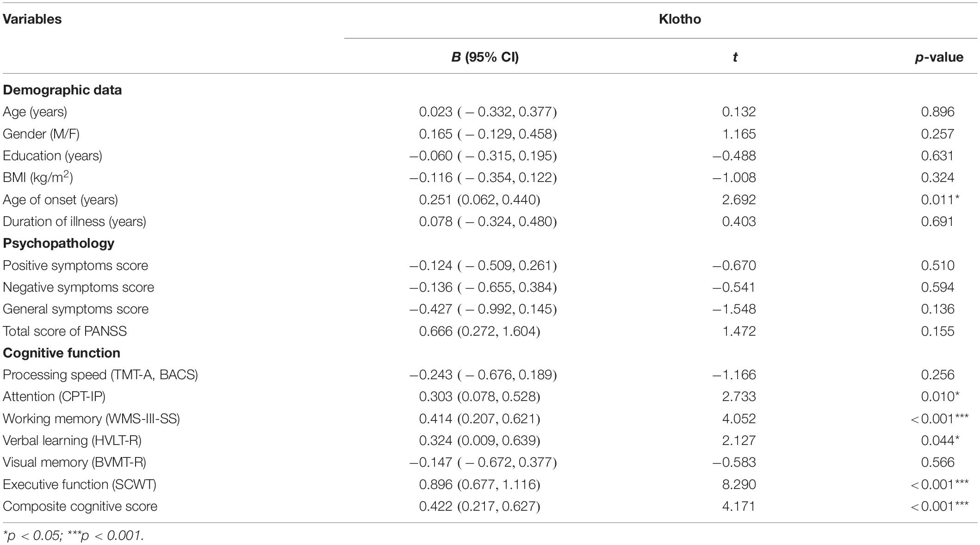Click the 8.290 t value for Executive function

(x=739, y=484)
